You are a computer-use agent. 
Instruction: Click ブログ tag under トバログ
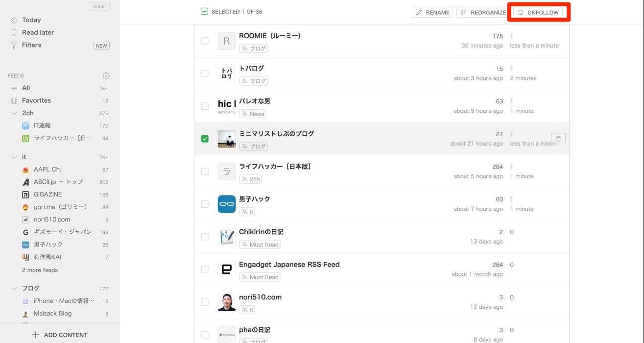click(254, 81)
